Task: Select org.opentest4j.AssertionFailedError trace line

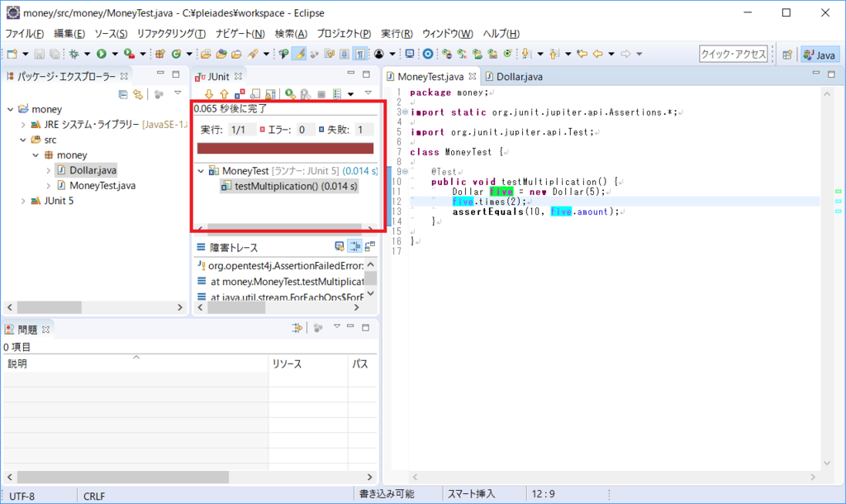Action: click(x=281, y=265)
